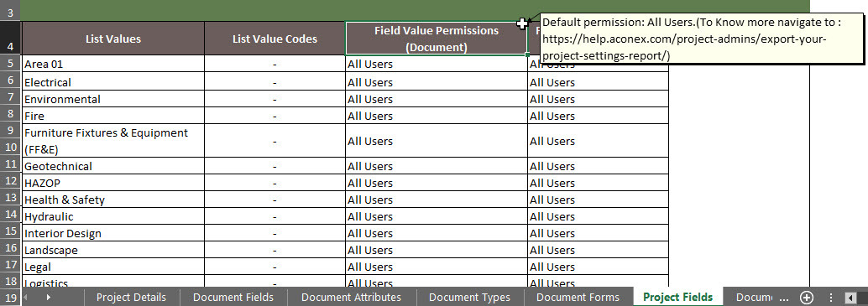Open the Document Forms sheet tab

(578, 297)
